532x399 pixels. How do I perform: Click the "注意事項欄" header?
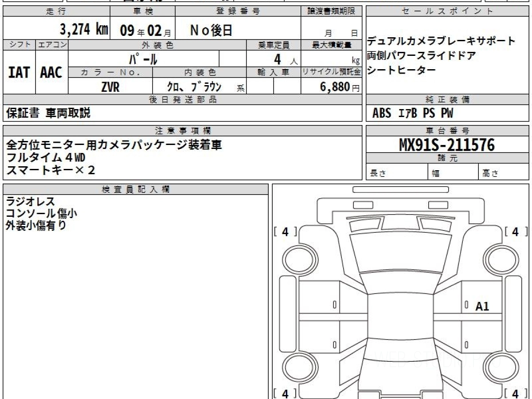(182, 131)
